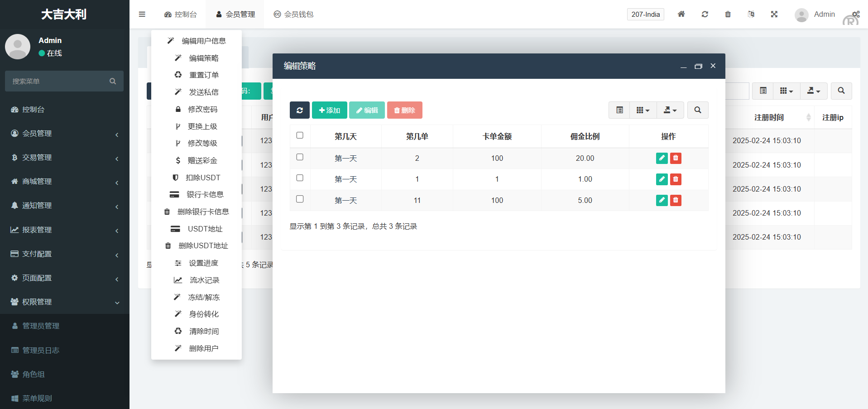Click the red delete trash icon for the 5.00 commission row
The image size is (868, 409).
pos(676,200)
